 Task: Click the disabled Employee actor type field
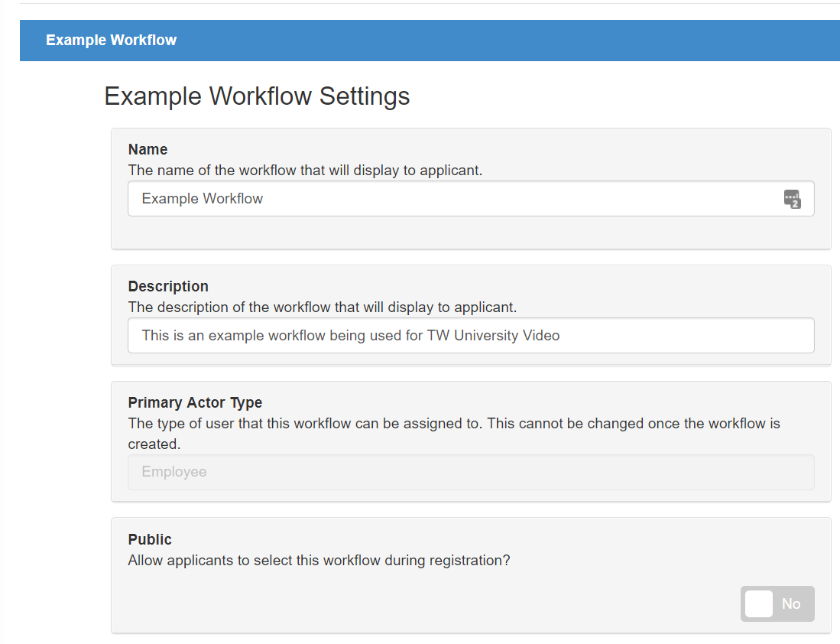tap(470, 472)
